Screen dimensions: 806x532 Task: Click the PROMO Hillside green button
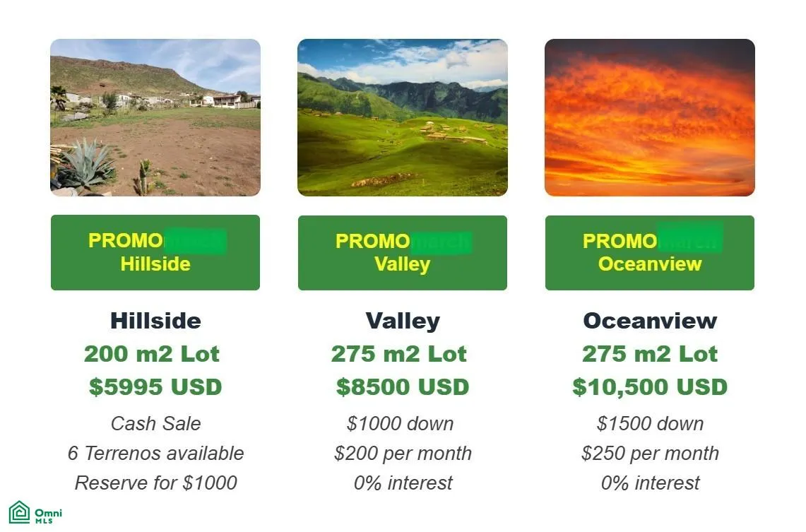click(155, 252)
